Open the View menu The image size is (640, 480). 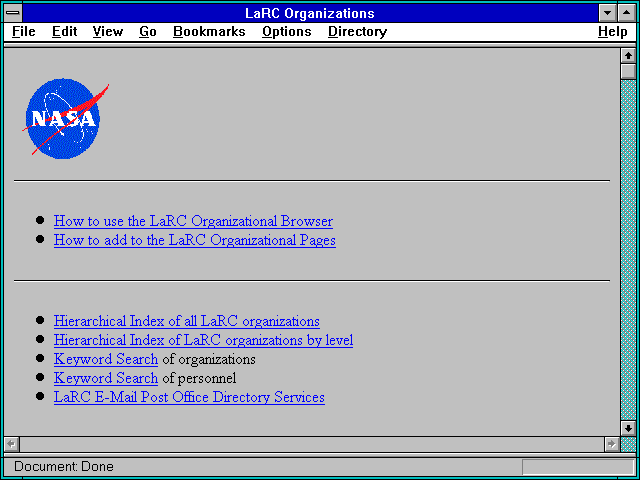[x=107, y=32]
